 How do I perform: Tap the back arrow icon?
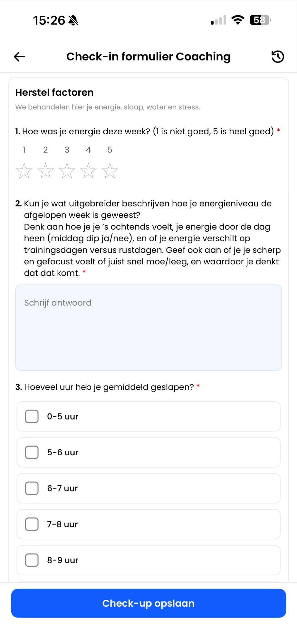point(19,57)
